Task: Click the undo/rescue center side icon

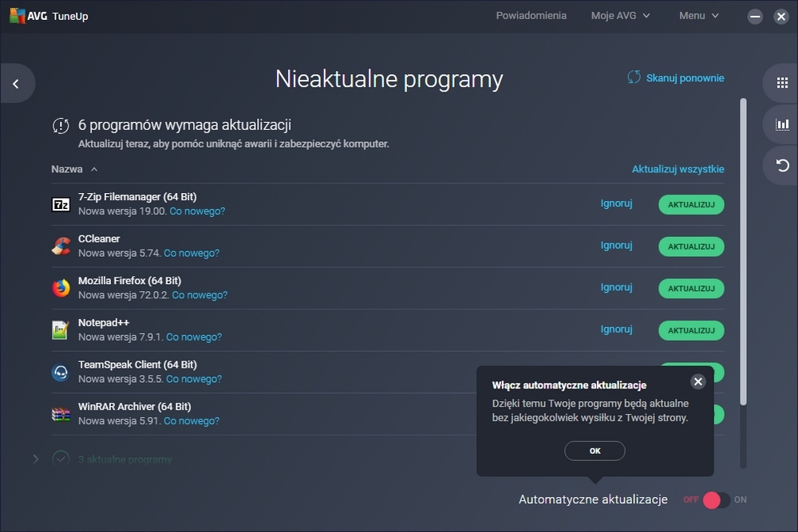Action: click(x=782, y=165)
